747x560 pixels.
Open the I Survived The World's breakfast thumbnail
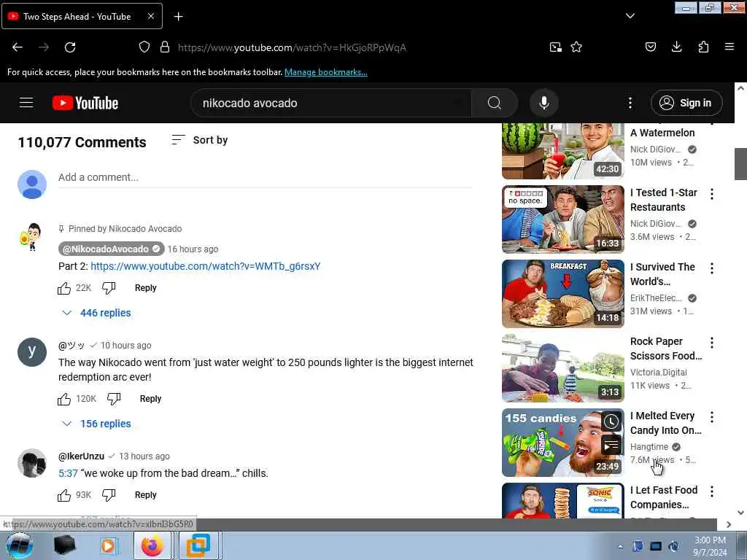pos(563,294)
